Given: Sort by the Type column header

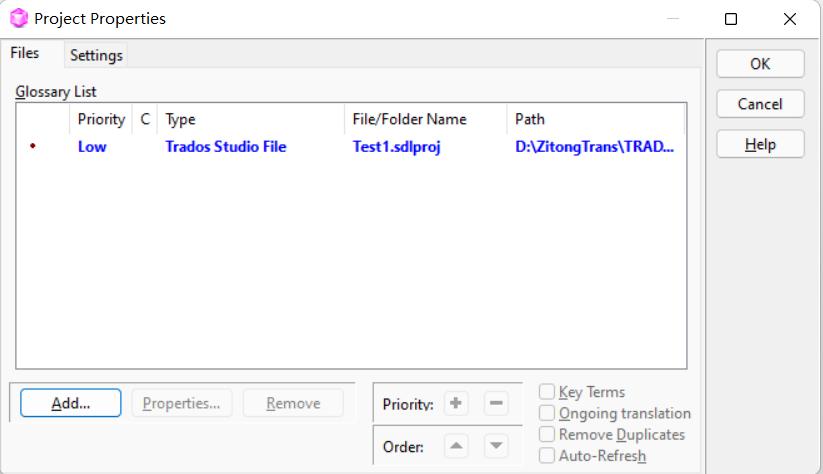Looking at the screenshot, I should tap(251, 119).
